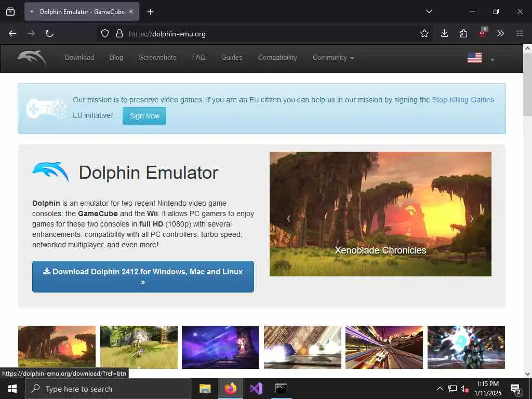Screen dimensions: 532x399
Task: Click the large Dolphin Emulator blue logo
Action: pos(51,171)
